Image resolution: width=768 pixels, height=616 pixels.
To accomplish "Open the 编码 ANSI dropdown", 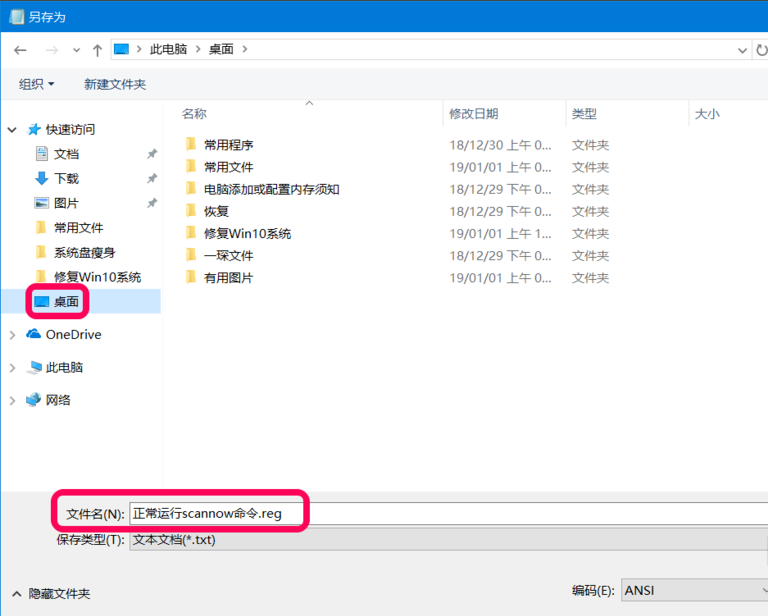I will 695,591.
